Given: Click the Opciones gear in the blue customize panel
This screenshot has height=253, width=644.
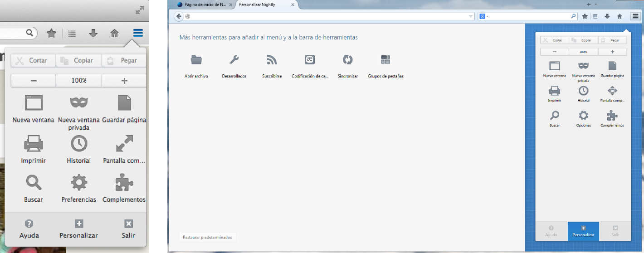Looking at the screenshot, I should (x=583, y=115).
